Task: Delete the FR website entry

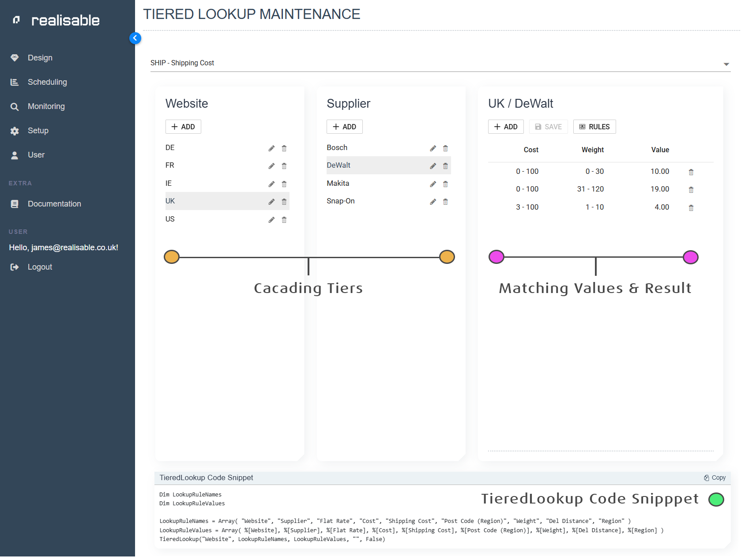Action: 284,166
